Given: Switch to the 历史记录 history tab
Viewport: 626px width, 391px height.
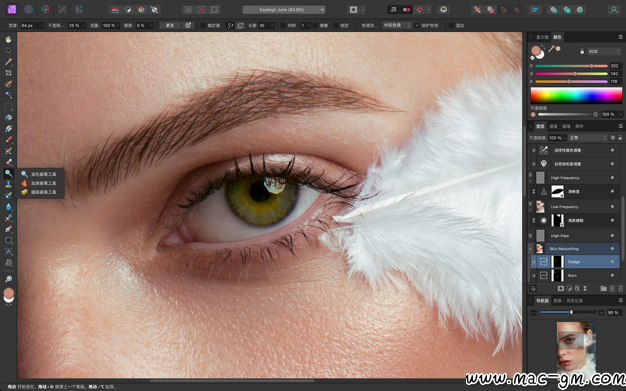Looking at the screenshot, I should click(x=574, y=301).
